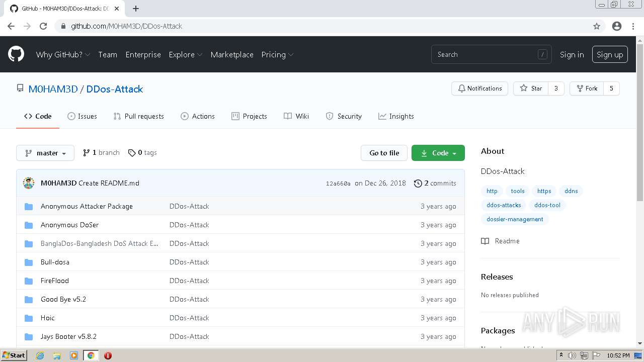644x362 pixels.
Task: Star the DDos-Attack repository
Action: coord(531,88)
